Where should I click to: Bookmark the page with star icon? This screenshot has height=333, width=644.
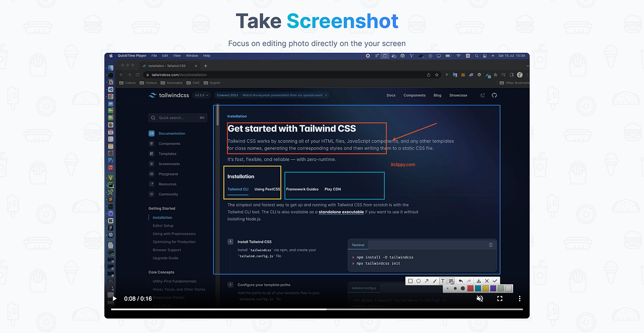436,75
